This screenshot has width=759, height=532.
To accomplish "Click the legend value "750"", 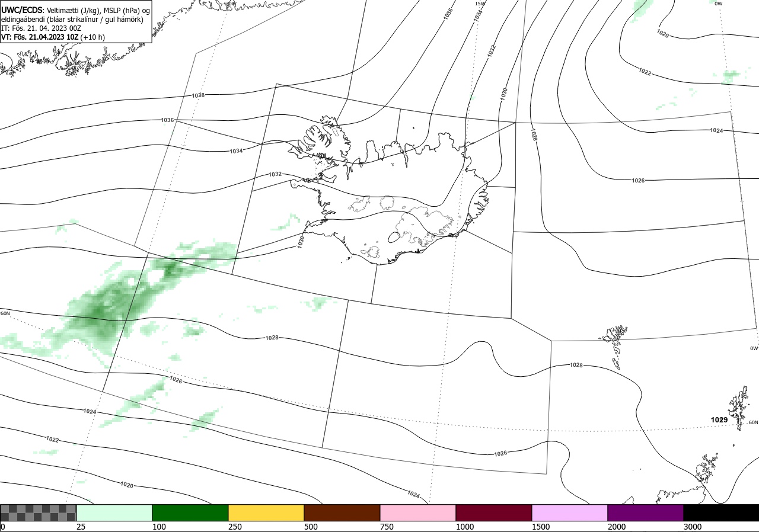I will [x=387, y=527].
